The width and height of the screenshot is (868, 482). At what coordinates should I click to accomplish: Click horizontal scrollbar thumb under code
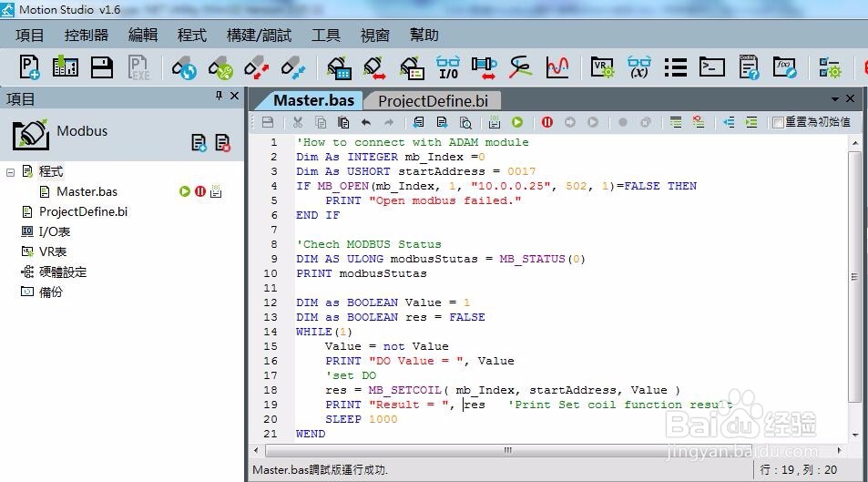(507, 450)
